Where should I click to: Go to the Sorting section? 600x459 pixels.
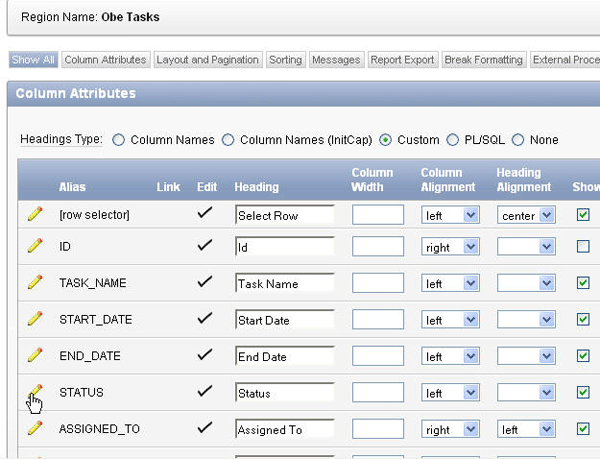(x=285, y=60)
